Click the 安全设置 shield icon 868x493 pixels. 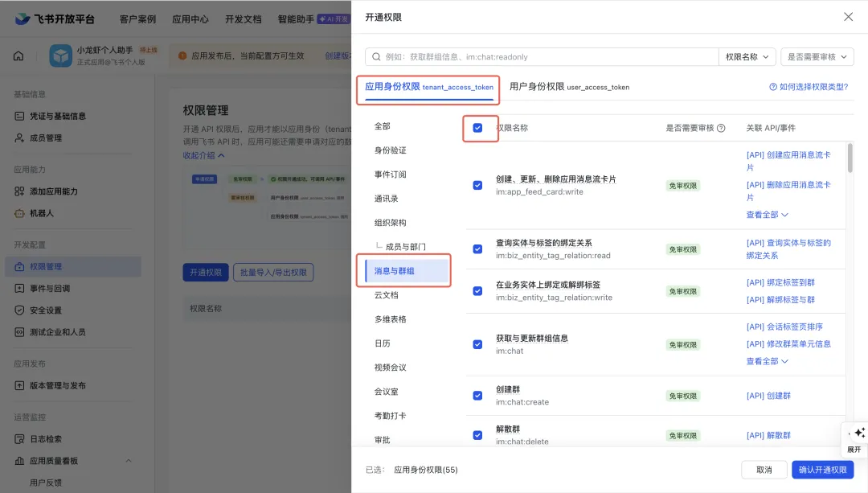point(19,310)
